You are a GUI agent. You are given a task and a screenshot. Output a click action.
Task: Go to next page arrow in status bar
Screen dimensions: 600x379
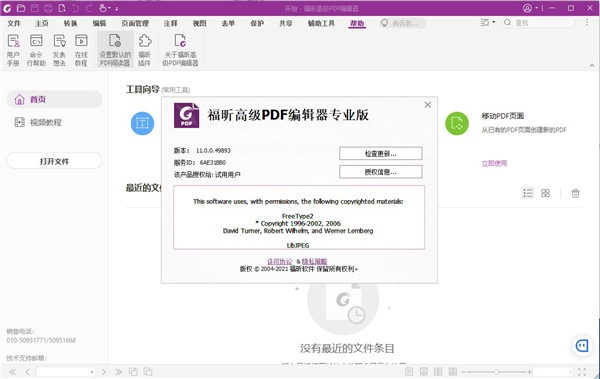(x=104, y=372)
